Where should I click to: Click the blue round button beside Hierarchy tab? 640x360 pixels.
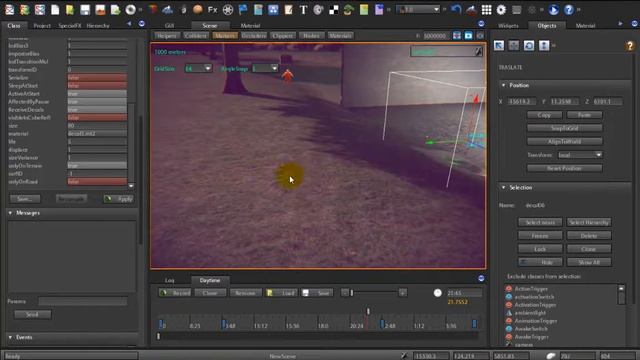pyautogui.click(x=142, y=24)
